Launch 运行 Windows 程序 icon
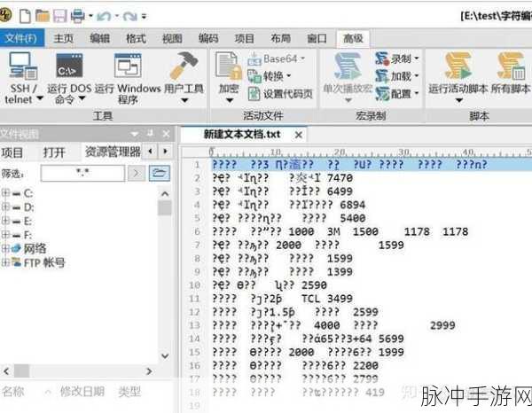Screen dimensions: 532x413 tap(128, 66)
